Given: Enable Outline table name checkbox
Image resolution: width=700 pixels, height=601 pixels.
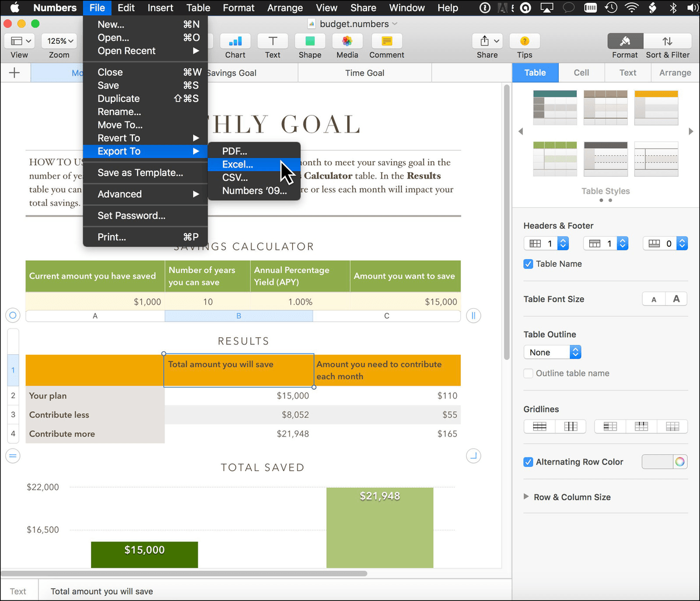Looking at the screenshot, I should tap(528, 373).
